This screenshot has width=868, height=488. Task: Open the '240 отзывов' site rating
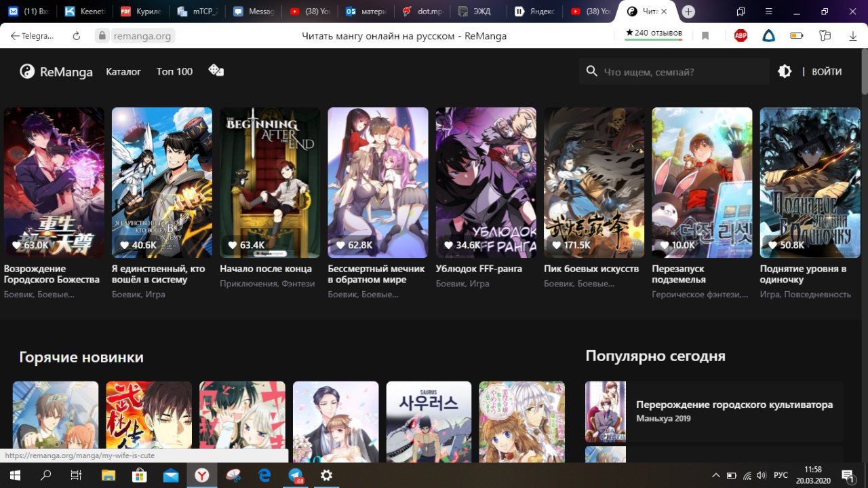(654, 33)
